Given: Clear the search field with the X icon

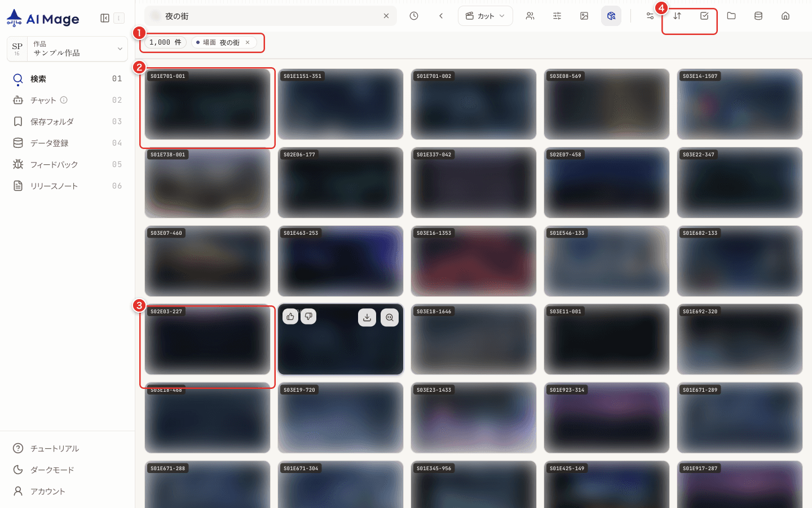Looking at the screenshot, I should click(386, 16).
